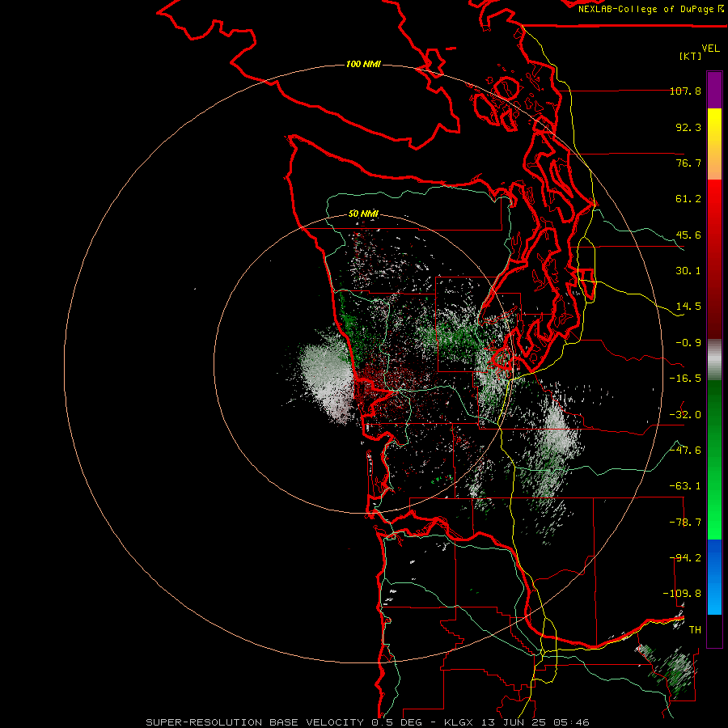This screenshot has width=728, height=728.
Task: Click the 50 NMI range ring label
Action: click(363, 214)
